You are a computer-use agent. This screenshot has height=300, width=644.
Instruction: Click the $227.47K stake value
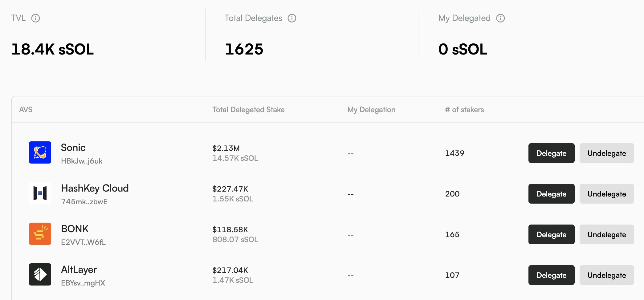[x=230, y=189]
